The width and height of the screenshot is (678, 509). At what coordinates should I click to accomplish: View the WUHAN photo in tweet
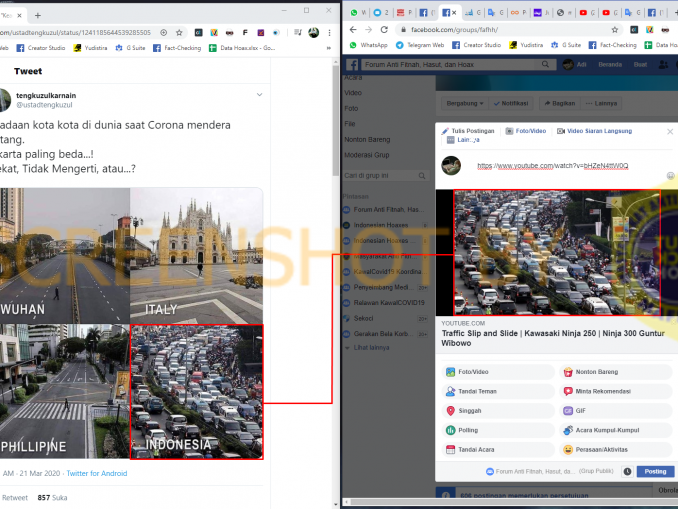64,255
